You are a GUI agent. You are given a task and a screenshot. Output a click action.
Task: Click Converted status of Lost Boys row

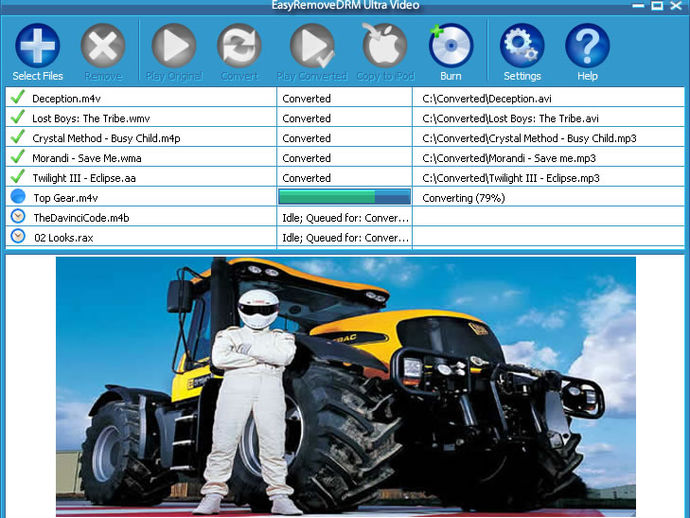(306, 118)
